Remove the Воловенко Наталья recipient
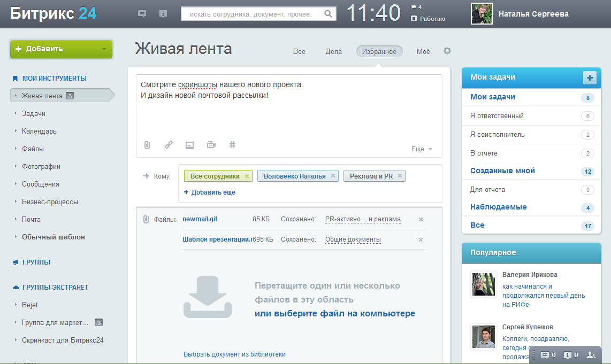The image size is (611, 364). pyautogui.click(x=333, y=176)
